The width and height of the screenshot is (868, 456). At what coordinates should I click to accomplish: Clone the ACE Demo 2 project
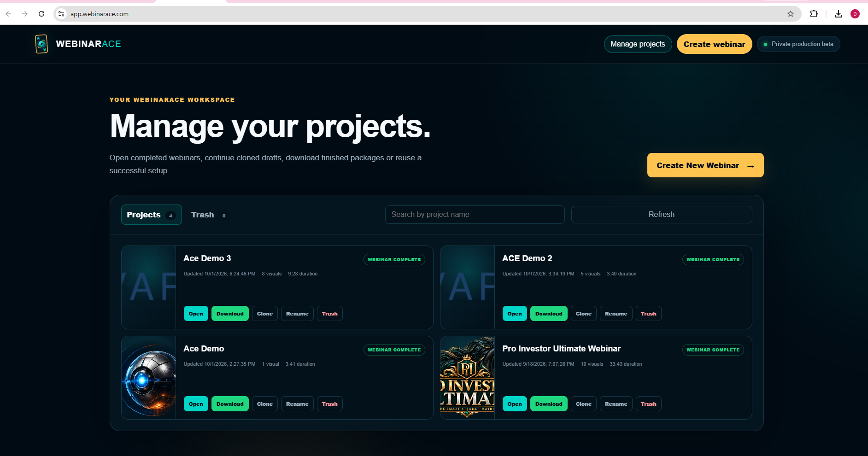click(584, 314)
